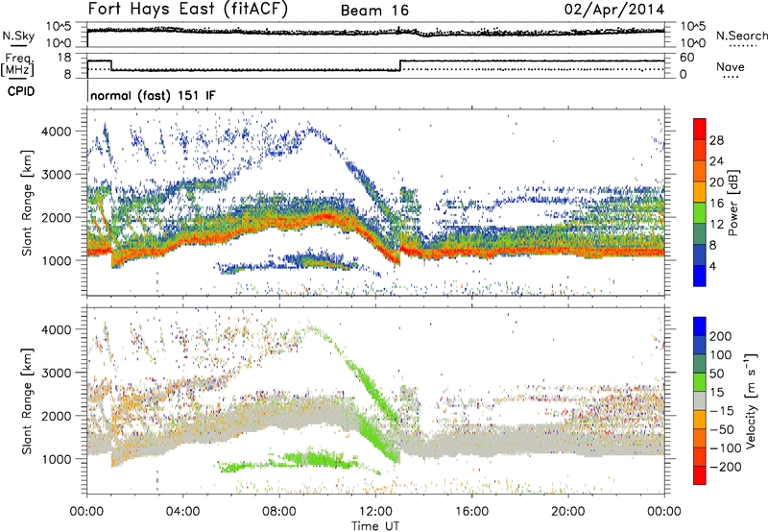This screenshot has height=532, width=768.
Task: Pick the light green 12–16 dB power swatch
Action: pos(700,213)
